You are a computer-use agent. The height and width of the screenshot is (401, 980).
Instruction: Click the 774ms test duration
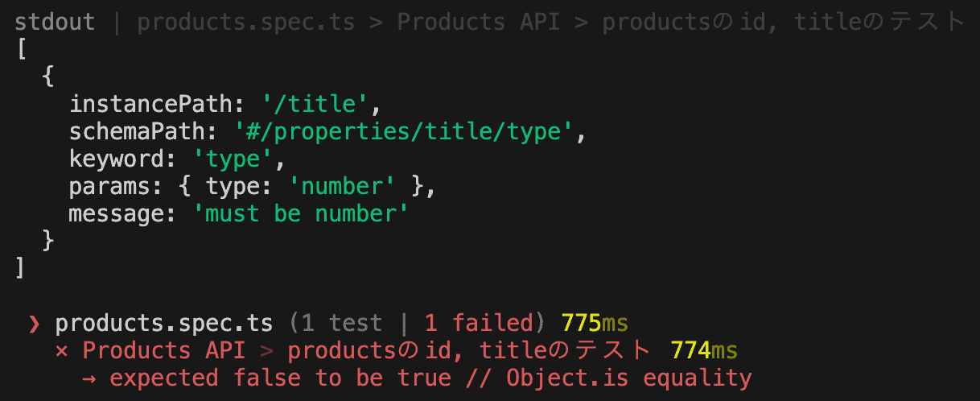click(703, 351)
